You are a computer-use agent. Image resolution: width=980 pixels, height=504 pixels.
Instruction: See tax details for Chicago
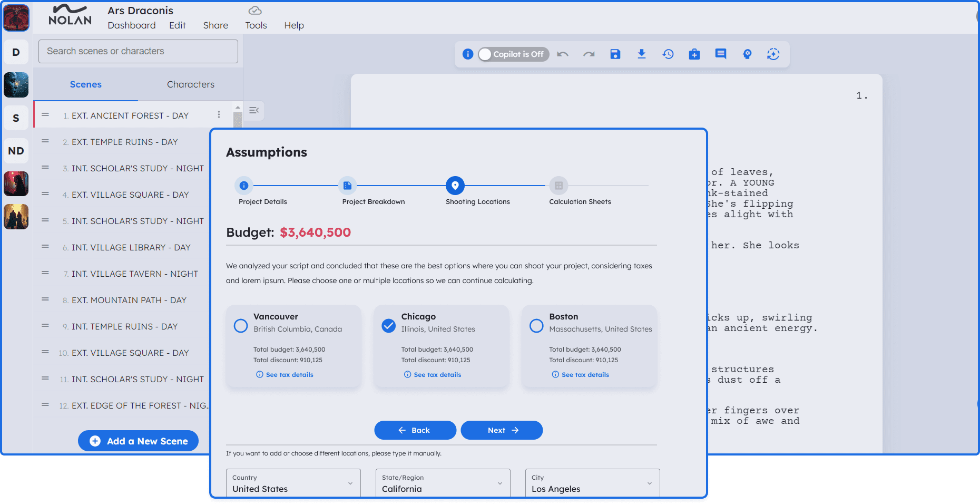point(437,375)
